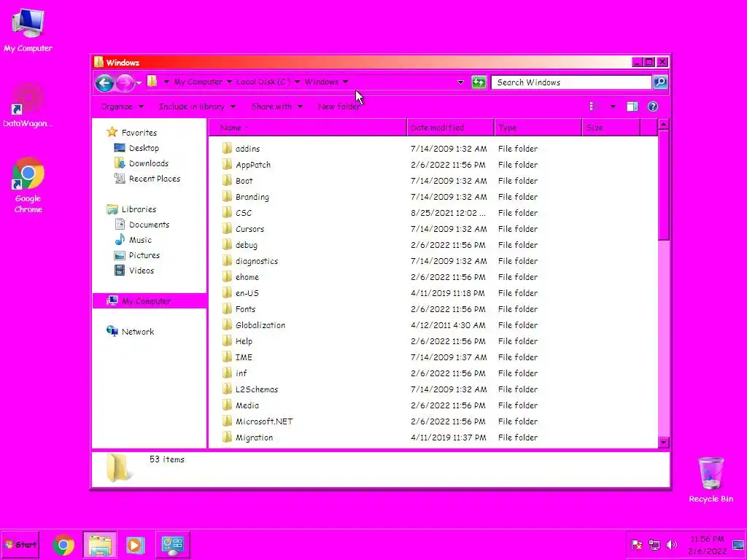Image resolution: width=747 pixels, height=560 pixels.
Task: Refresh the Windows folder view
Action: (x=479, y=82)
